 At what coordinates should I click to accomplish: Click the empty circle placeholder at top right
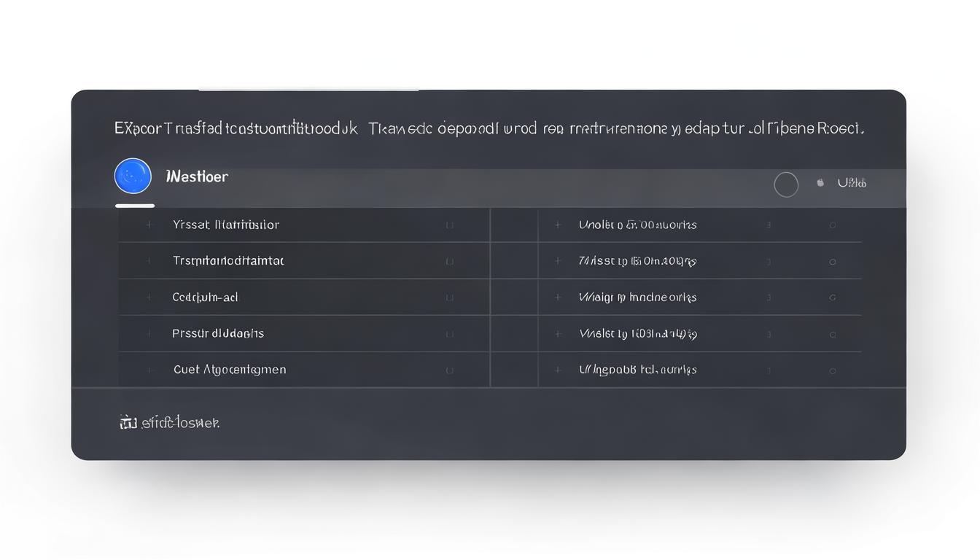click(786, 184)
